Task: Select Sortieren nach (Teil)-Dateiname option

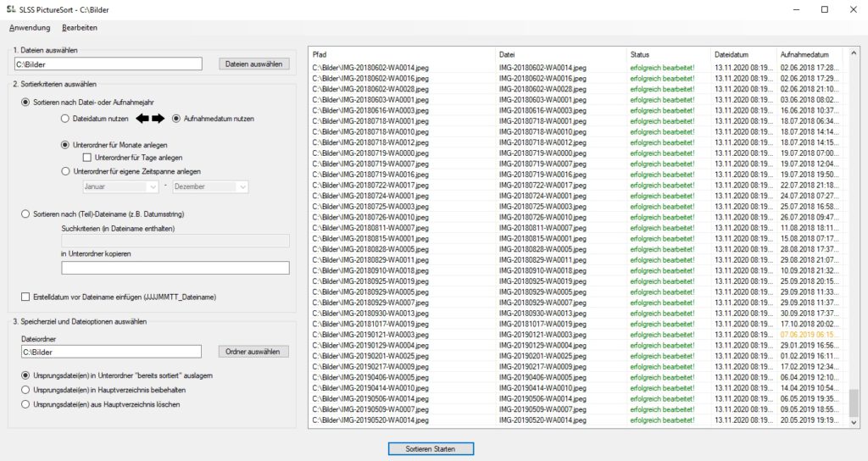Action: (x=25, y=214)
